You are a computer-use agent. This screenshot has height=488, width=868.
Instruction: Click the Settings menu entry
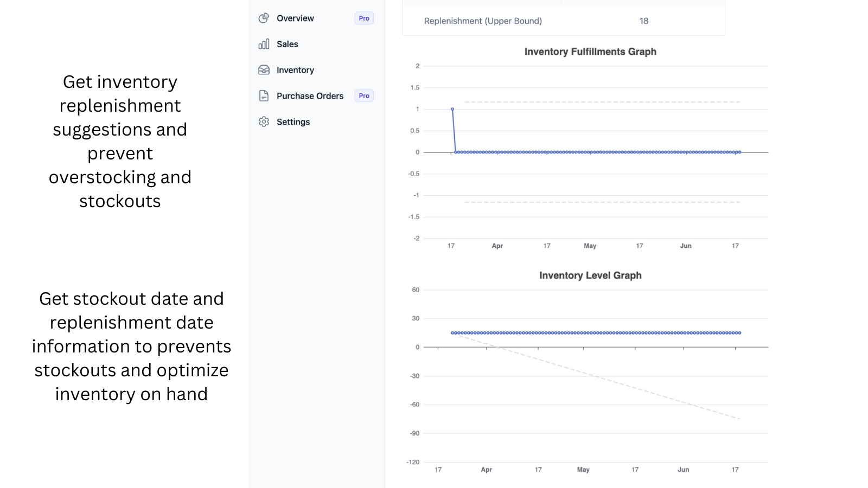coord(292,121)
